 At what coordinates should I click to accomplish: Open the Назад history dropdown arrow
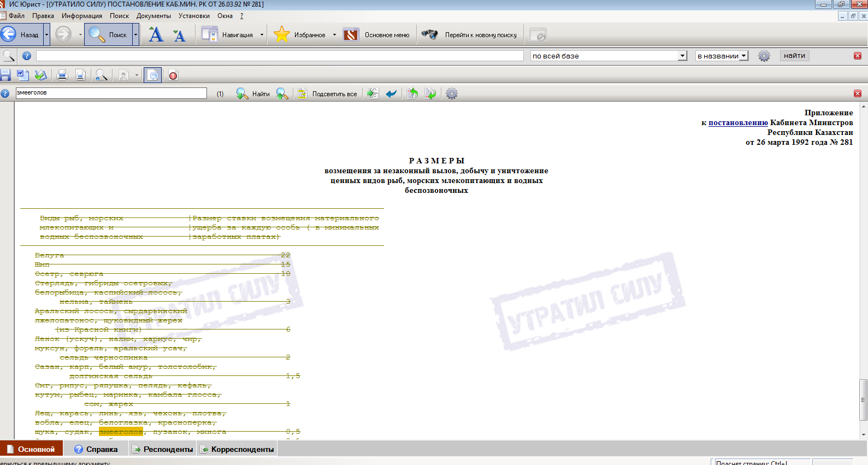pos(46,34)
